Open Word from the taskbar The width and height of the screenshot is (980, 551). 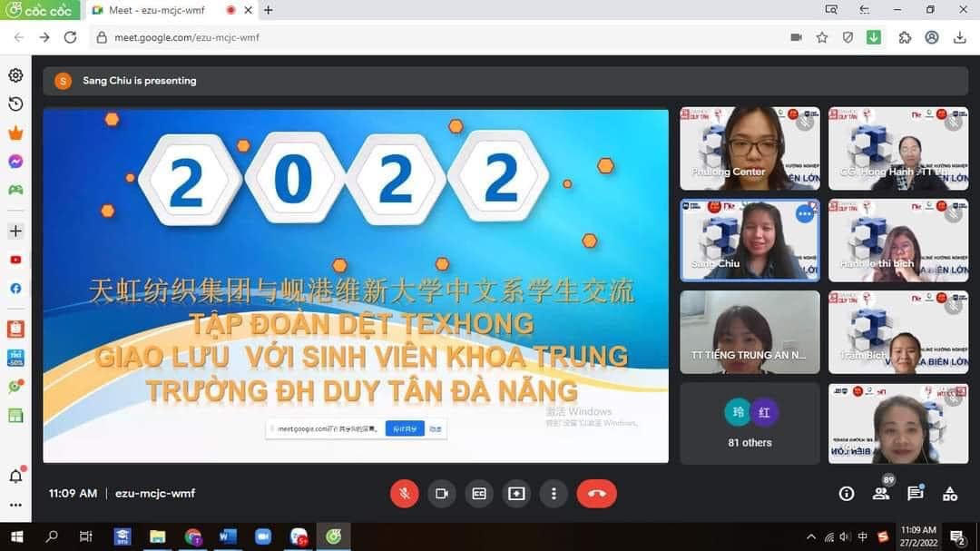pyautogui.click(x=228, y=536)
